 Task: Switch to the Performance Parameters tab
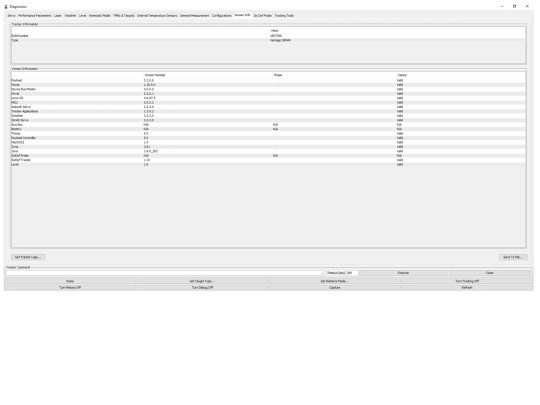34,15
